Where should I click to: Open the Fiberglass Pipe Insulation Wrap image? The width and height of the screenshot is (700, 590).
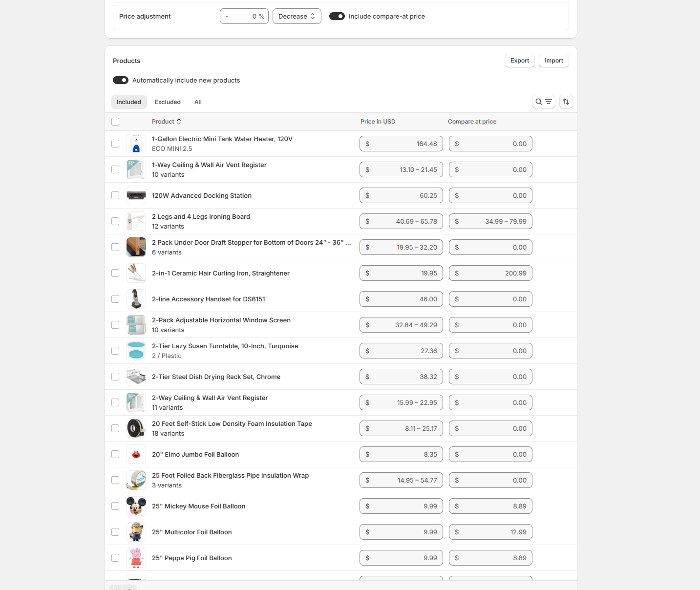pyautogui.click(x=136, y=480)
